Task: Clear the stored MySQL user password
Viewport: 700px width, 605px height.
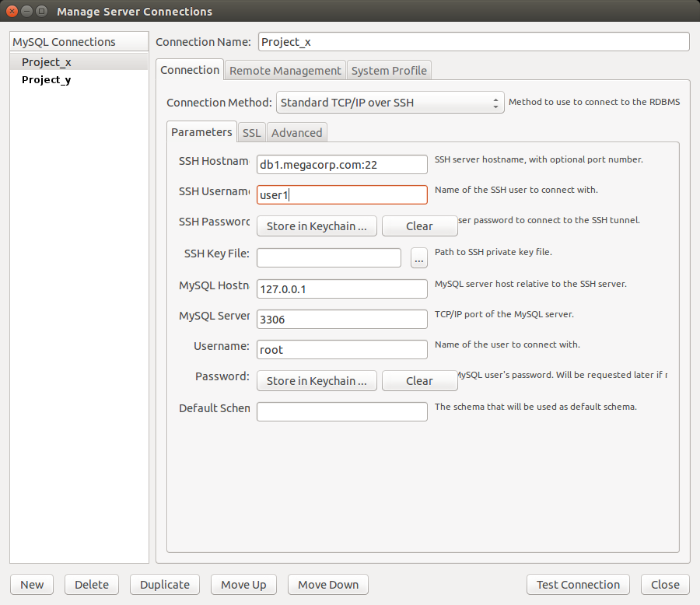Action: coord(419,381)
